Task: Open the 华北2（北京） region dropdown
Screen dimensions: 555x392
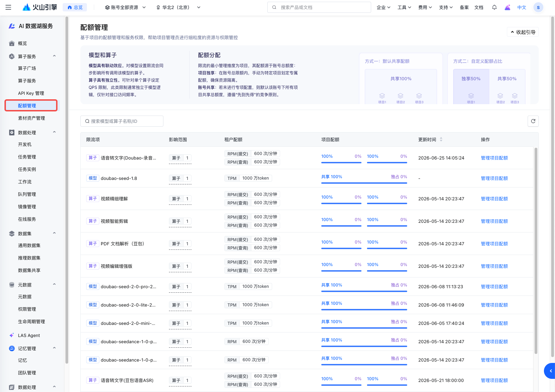Action: [x=179, y=7]
